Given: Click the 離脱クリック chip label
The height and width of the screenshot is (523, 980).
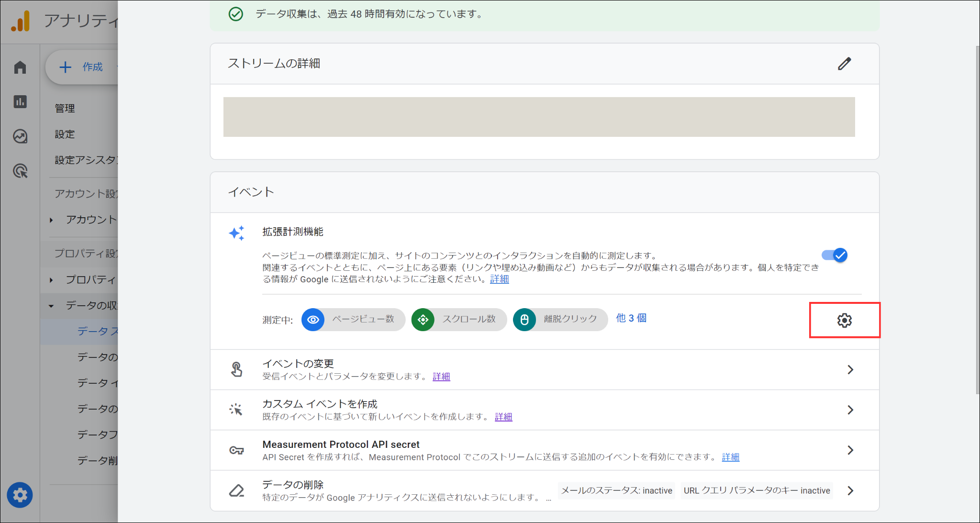Looking at the screenshot, I should (x=570, y=319).
